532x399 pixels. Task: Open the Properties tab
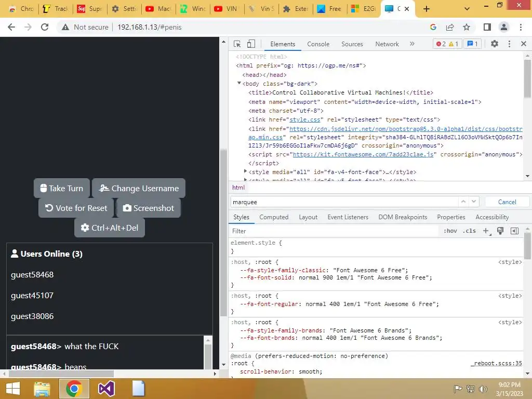coord(451,217)
